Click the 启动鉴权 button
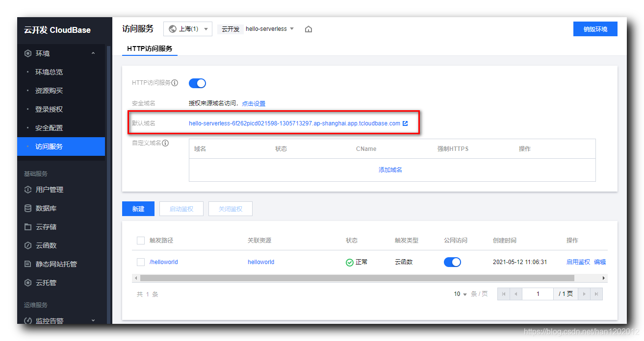This screenshot has height=341, width=644. coord(181,209)
